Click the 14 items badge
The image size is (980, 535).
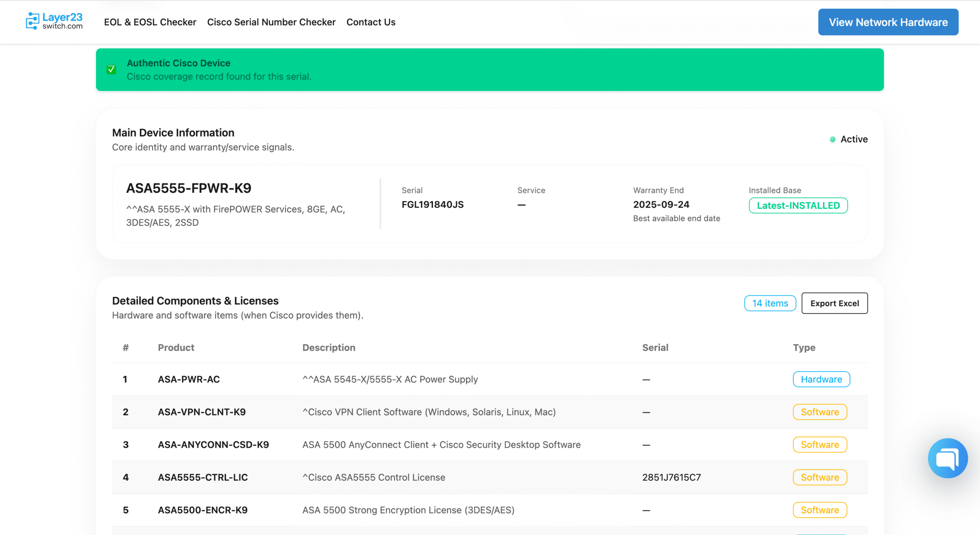tap(770, 303)
